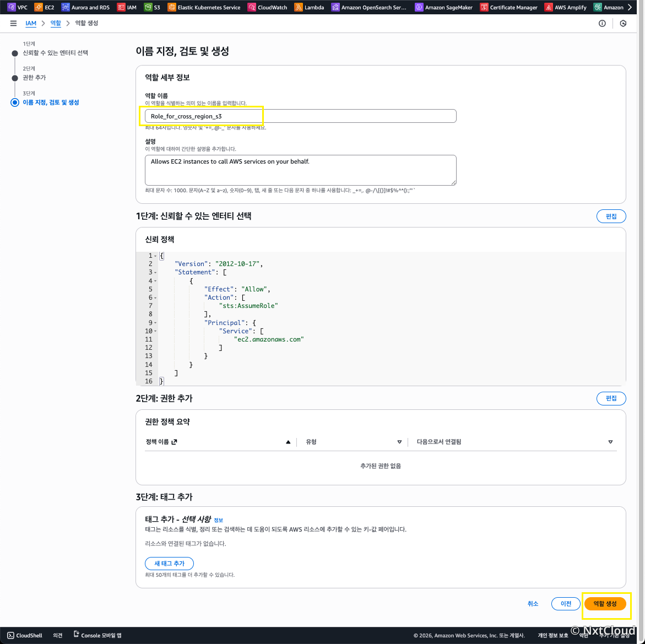Click "ec2.amazonaws.com" text in trust policy
645x644 pixels.
[269, 339]
